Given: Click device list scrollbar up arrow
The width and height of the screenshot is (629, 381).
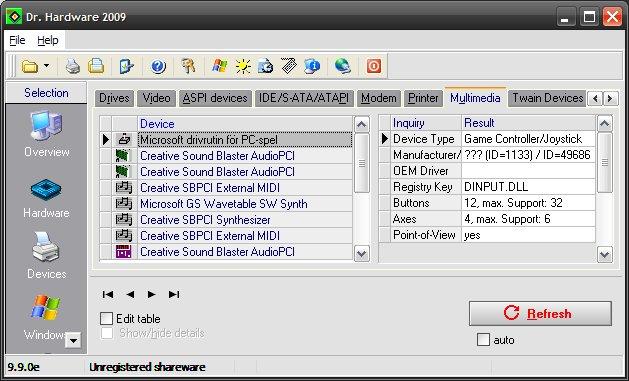Looking at the screenshot, I should (x=362, y=124).
